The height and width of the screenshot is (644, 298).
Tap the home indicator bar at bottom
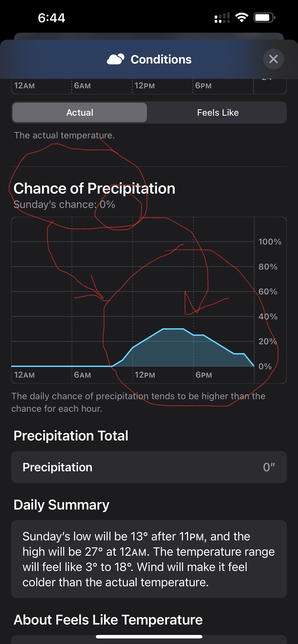coord(149,637)
